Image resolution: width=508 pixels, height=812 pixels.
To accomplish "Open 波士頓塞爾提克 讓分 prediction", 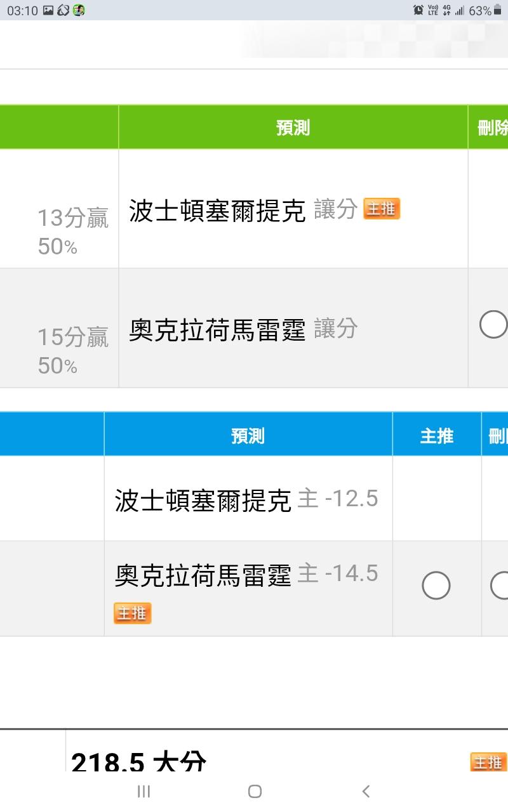I will coord(217,211).
